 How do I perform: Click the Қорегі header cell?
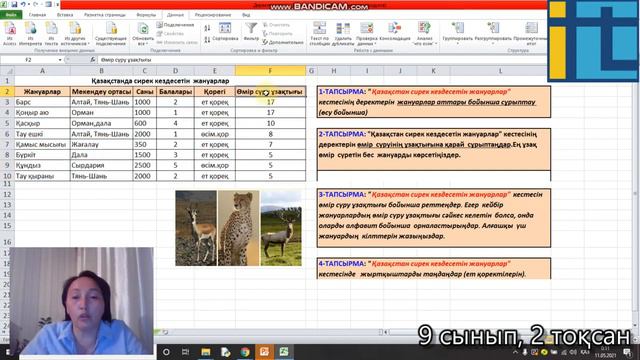215,91
